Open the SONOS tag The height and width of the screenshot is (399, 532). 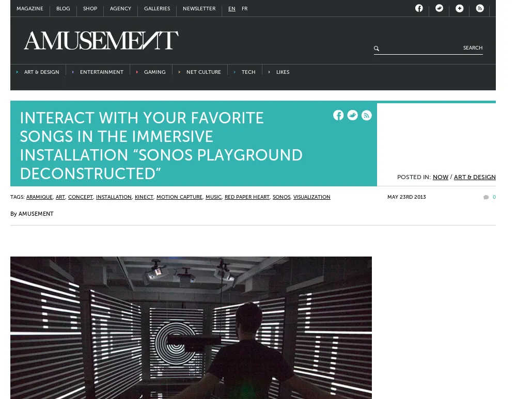point(281,197)
